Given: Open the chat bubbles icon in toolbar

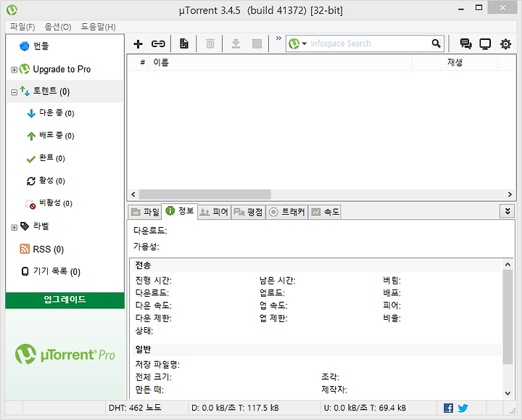Looking at the screenshot, I should click(465, 44).
